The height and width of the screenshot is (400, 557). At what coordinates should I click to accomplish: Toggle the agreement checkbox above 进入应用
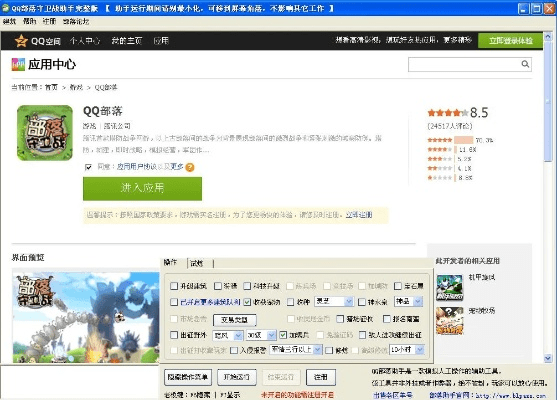pyautogui.click(x=88, y=167)
